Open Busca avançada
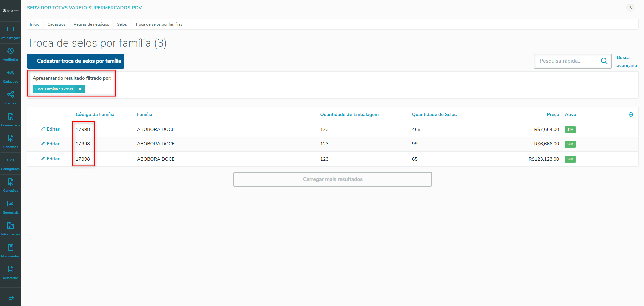644x306 pixels. tap(627, 61)
